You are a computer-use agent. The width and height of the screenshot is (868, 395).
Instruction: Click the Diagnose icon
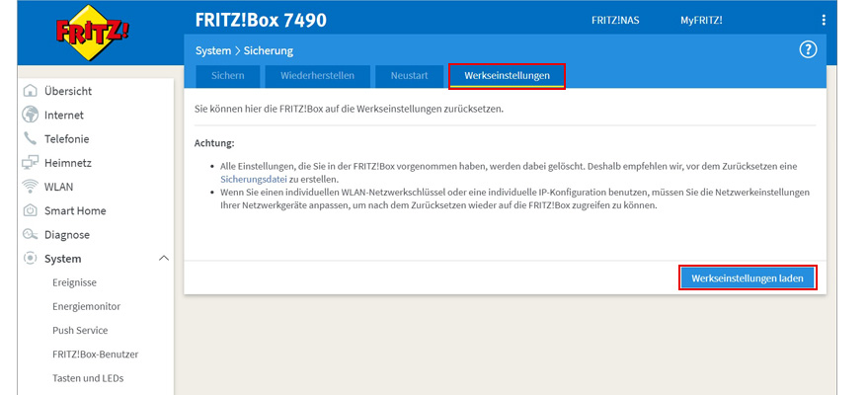(30, 235)
